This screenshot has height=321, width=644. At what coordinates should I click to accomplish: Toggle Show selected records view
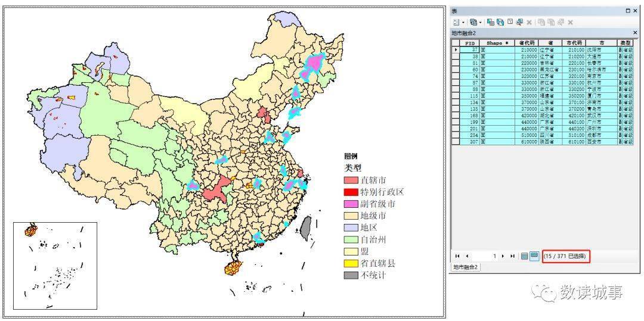pyautogui.click(x=534, y=256)
